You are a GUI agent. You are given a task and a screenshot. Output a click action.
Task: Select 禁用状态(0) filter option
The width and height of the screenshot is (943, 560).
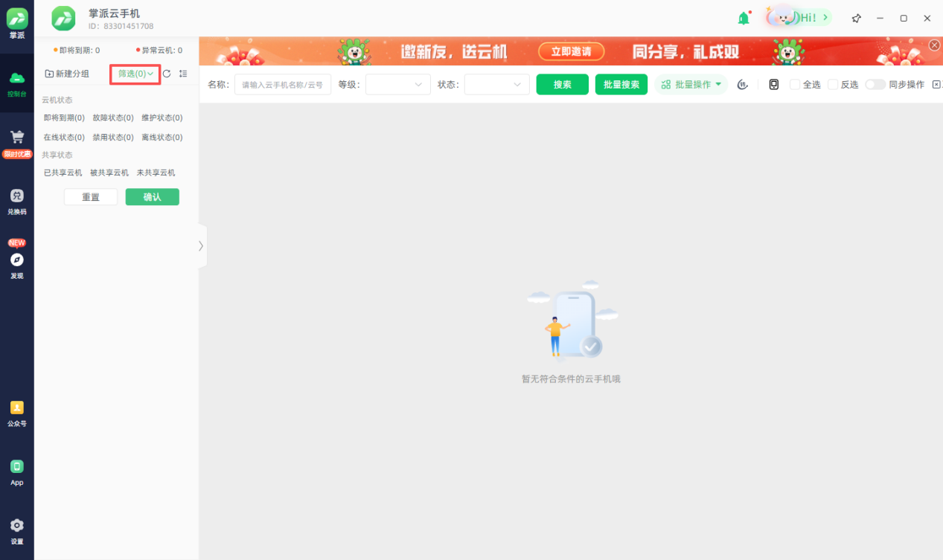(113, 137)
